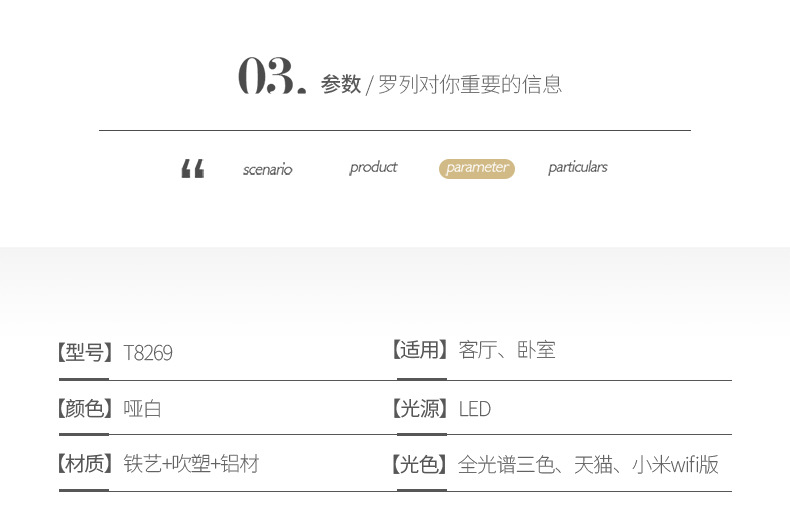Click the 【光源】 label
This screenshot has height=527, width=790.
pos(420,409)
